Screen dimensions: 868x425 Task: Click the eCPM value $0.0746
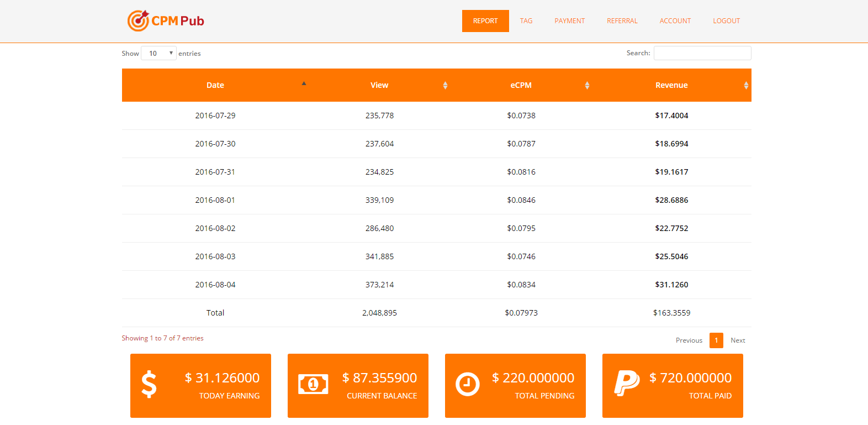coord(521,256)
